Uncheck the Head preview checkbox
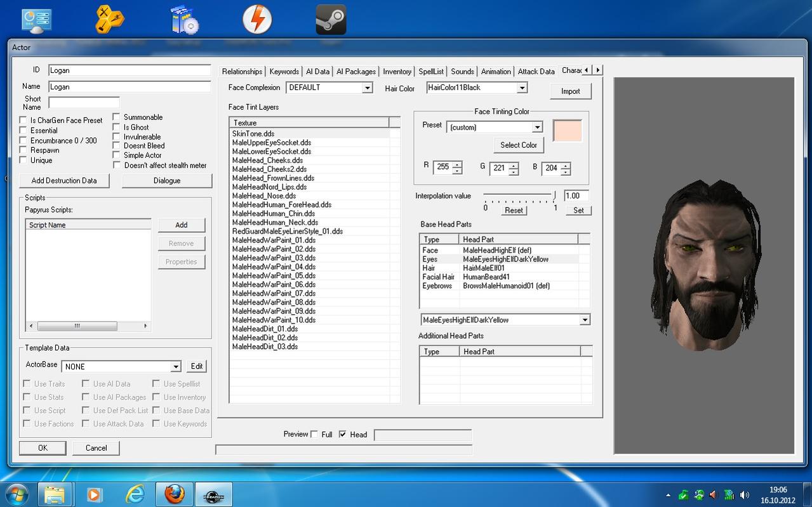812x507 pixels. [x=343, y=434]
